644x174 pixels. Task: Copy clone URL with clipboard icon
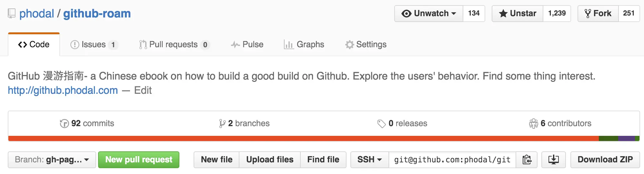click(527, 160)
